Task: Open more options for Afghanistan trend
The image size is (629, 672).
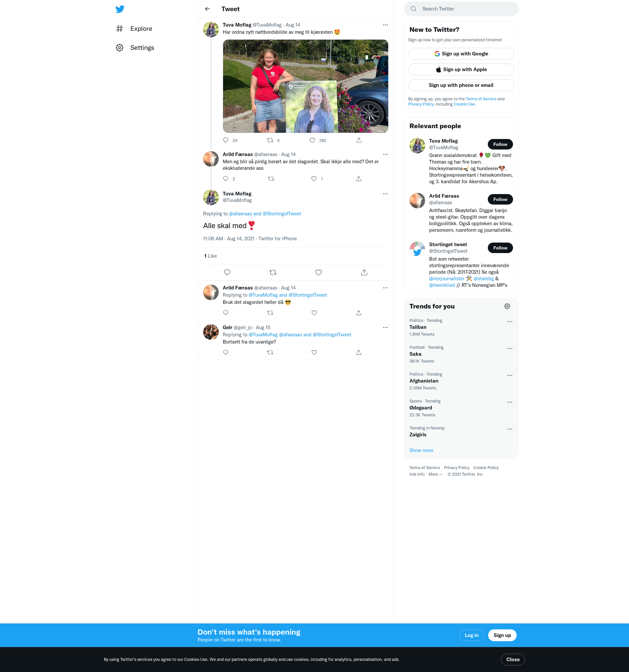Action: pyautogui.click(x=509, y=376)
